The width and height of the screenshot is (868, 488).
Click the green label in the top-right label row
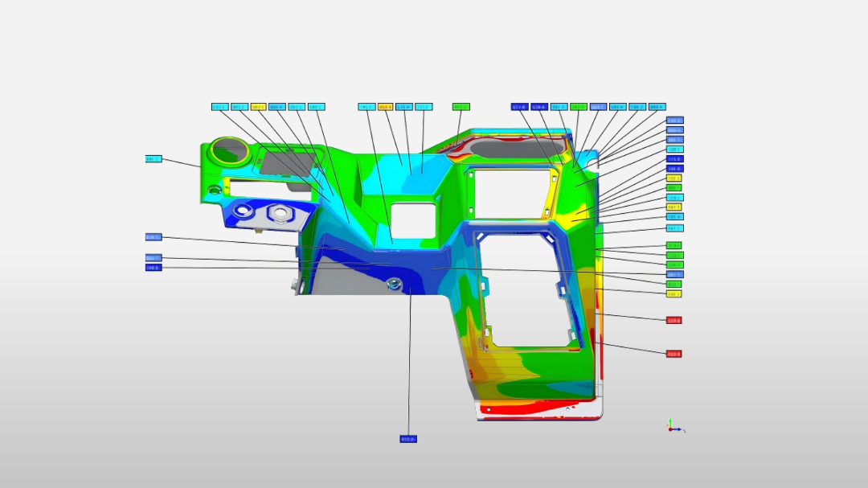(579, 106)
